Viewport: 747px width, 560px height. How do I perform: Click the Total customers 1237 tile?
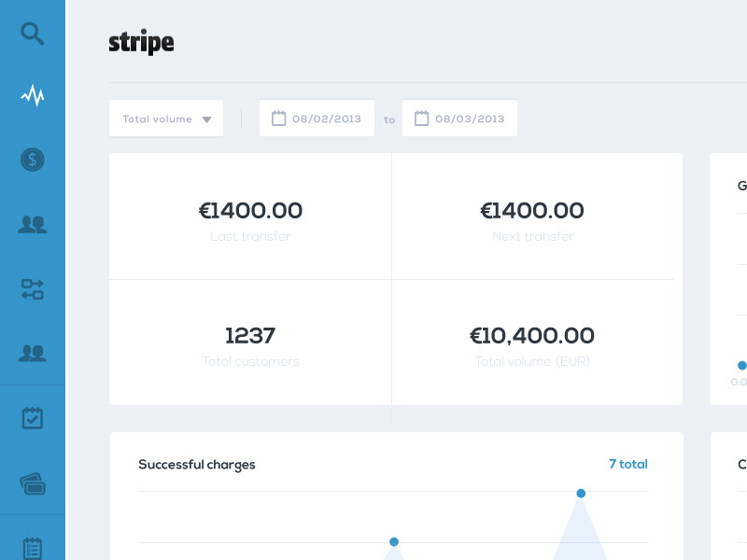[x=250, y=343]
